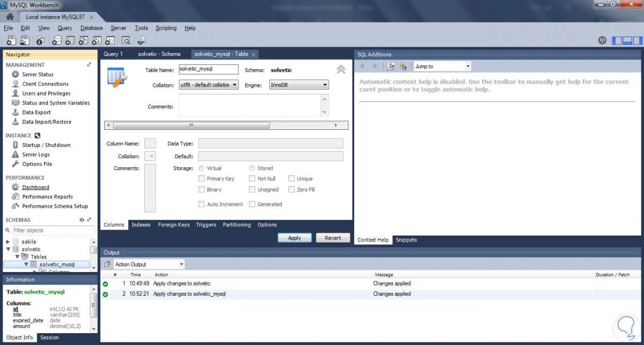Open the Scripting menu
The width and height of the screenshot is (644, 345).
pos(166,28)
